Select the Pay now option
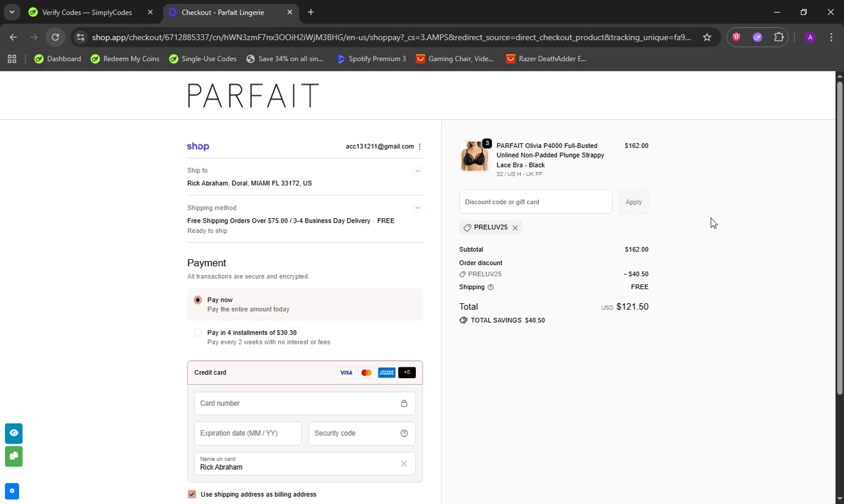Viewport: 844px width, 504px height. click(197, 300)
